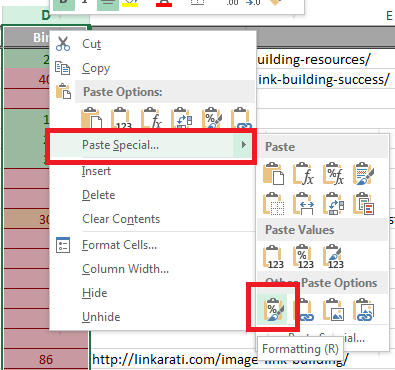The width and height of the screenshot is (395, 370).
Task: Click Values & Source Formatting icon
Action: [333, 257]
